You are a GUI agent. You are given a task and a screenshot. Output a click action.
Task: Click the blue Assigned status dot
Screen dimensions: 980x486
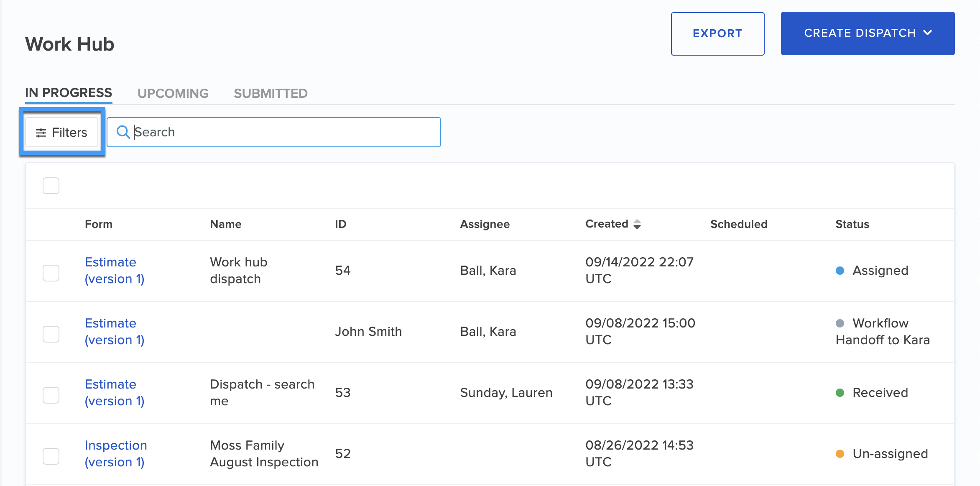click(x=840, y=271)
